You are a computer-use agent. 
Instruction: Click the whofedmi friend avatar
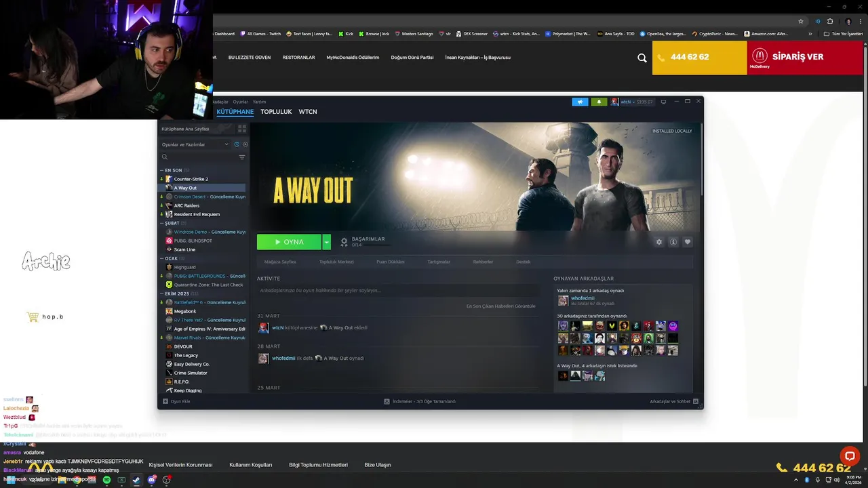[x=563, y=300]
